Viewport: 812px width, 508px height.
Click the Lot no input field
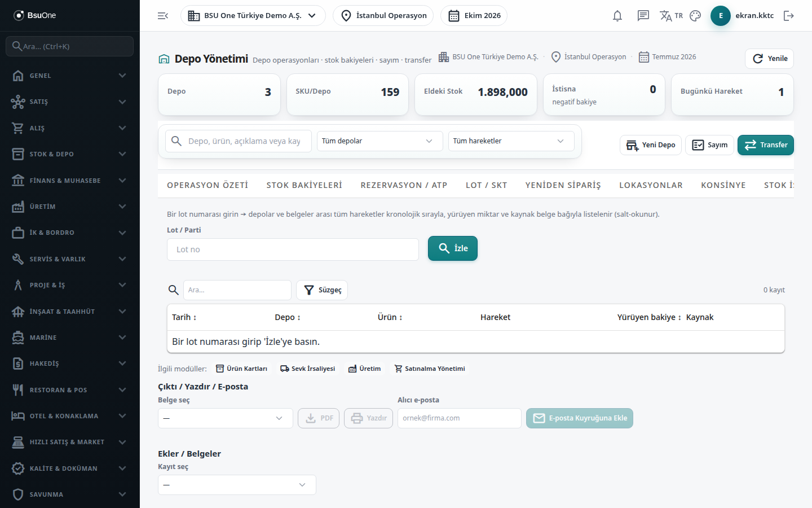(x=293, y=249)
